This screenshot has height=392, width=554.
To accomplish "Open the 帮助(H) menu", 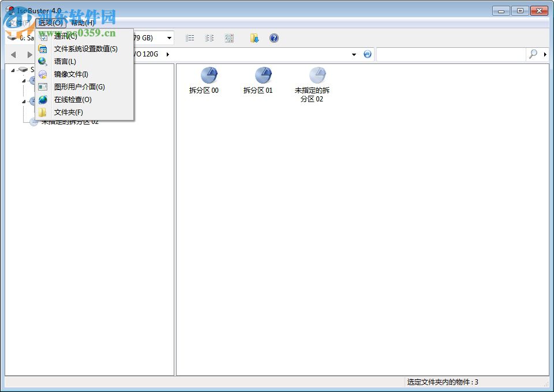I will click(81, 23).
